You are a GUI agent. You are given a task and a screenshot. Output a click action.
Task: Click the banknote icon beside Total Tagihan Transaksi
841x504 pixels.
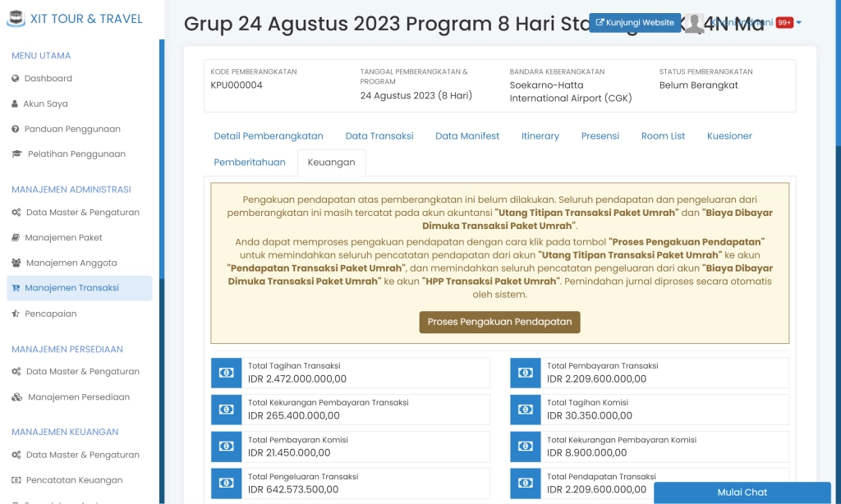[226, 372]
